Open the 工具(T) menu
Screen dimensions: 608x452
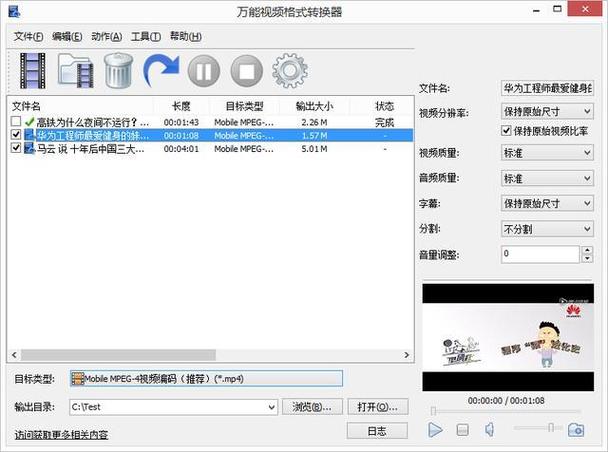tap(146, 36)
